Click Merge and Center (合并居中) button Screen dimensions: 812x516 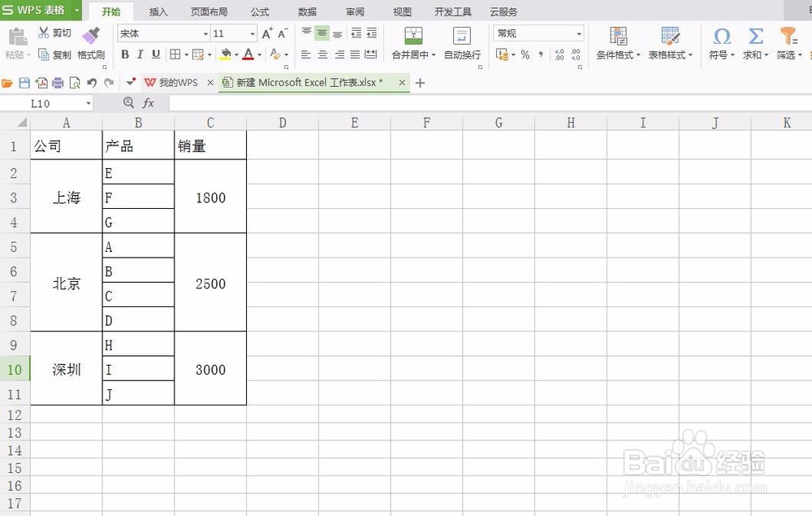(413, 44)
